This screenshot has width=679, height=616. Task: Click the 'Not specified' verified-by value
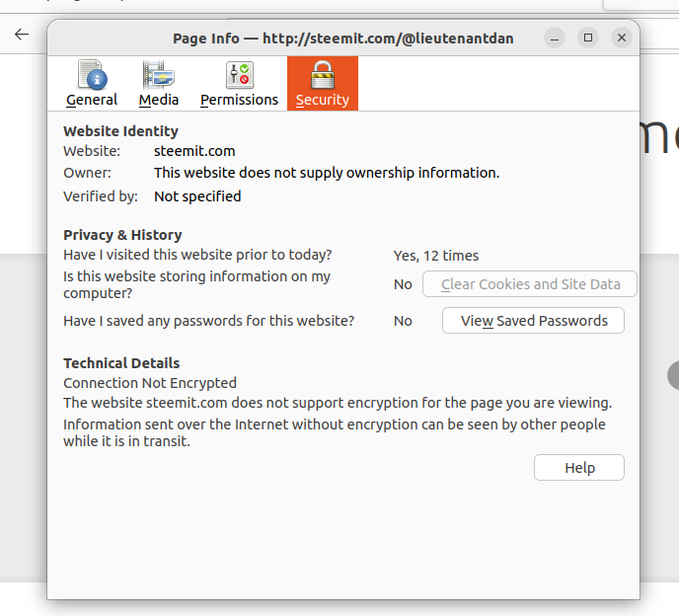pyautogui.click(x=197, y=196)
